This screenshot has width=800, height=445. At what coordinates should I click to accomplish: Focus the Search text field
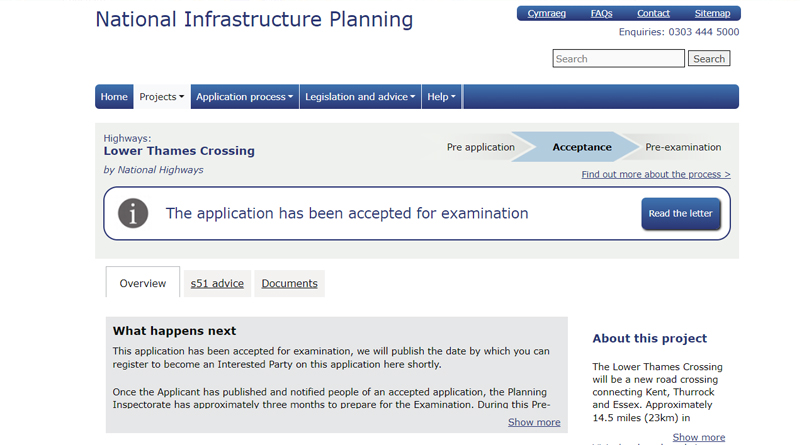click(x=618, y=59)
